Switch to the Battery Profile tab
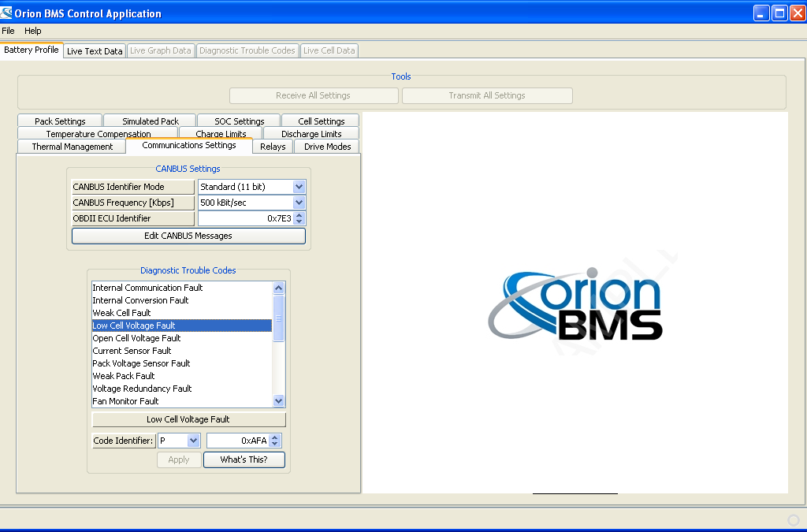807x532 pixels. point(32,50)
